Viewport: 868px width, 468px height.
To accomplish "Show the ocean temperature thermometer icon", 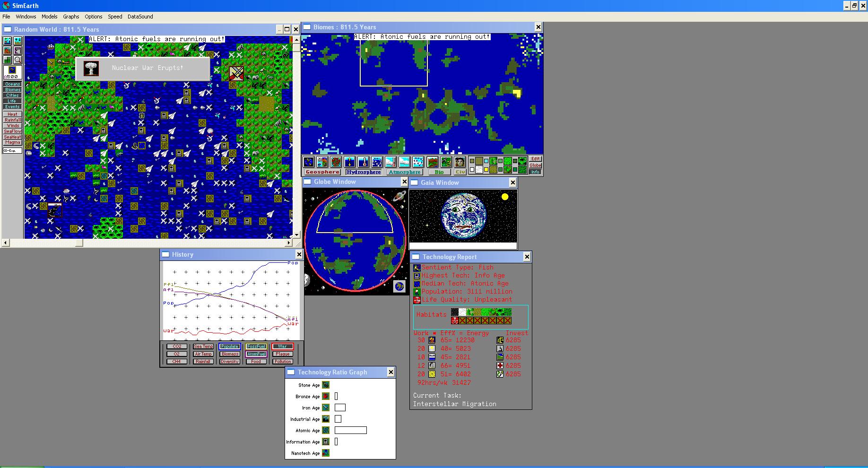I will pos(364,162).
